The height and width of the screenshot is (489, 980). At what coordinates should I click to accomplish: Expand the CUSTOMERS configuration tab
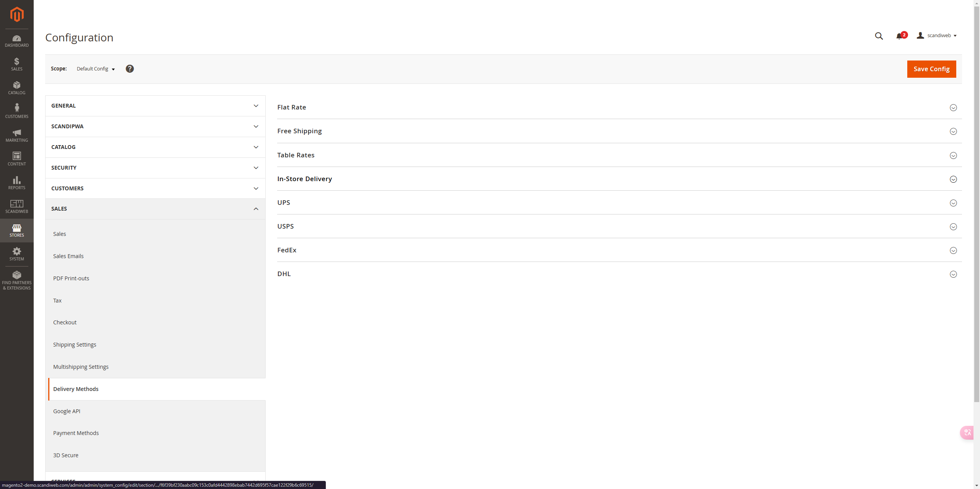coord(155,188)
